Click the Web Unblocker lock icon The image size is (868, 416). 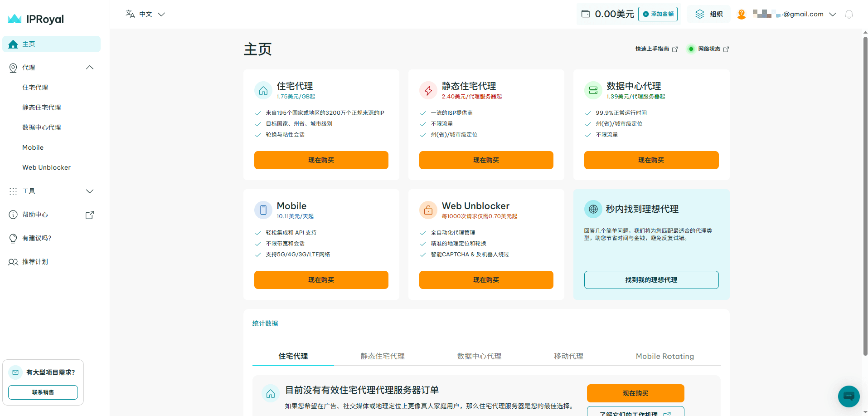tap(428, 210)
